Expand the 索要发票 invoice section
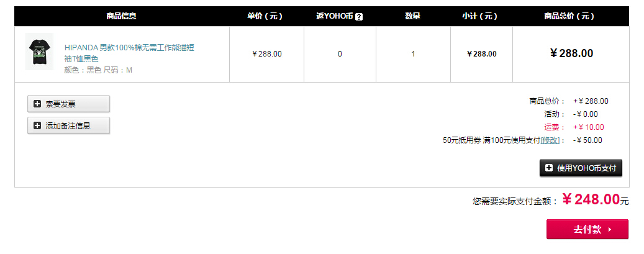 pos(68,104)
